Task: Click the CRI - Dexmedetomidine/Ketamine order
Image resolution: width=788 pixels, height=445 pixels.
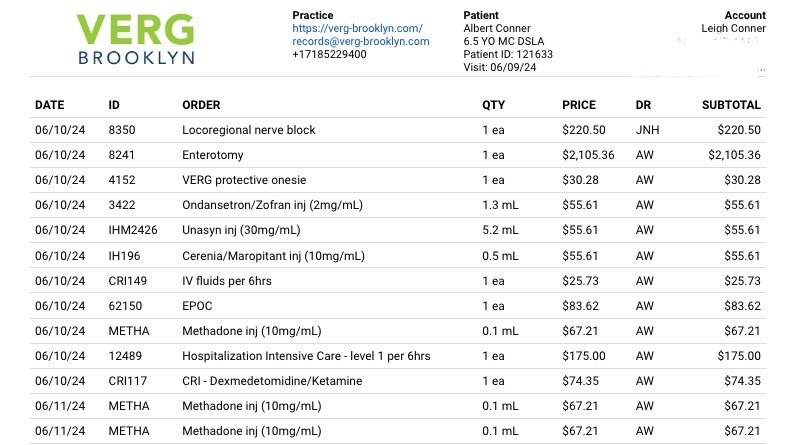Action: 272,381
